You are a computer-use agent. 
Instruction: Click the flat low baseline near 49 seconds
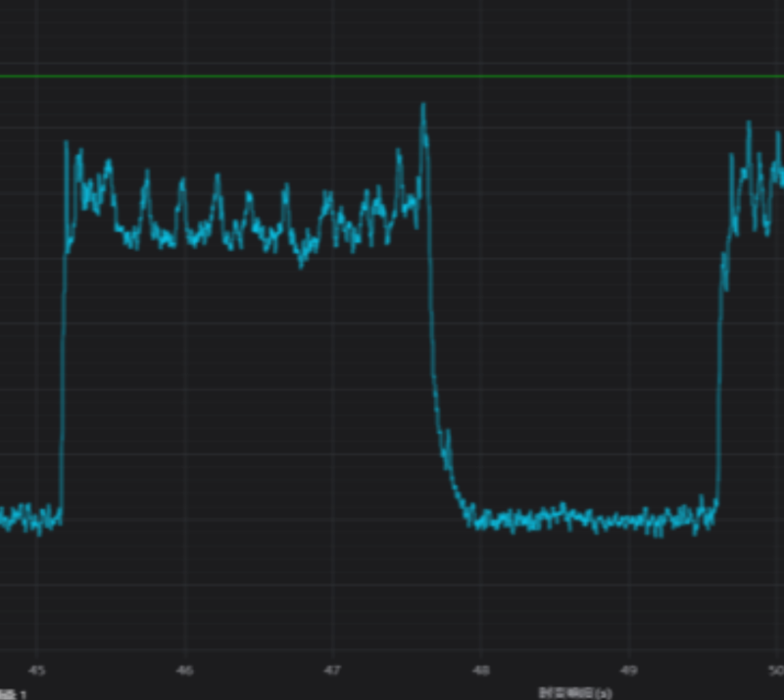pyautogui.click(x=628, y=520)
